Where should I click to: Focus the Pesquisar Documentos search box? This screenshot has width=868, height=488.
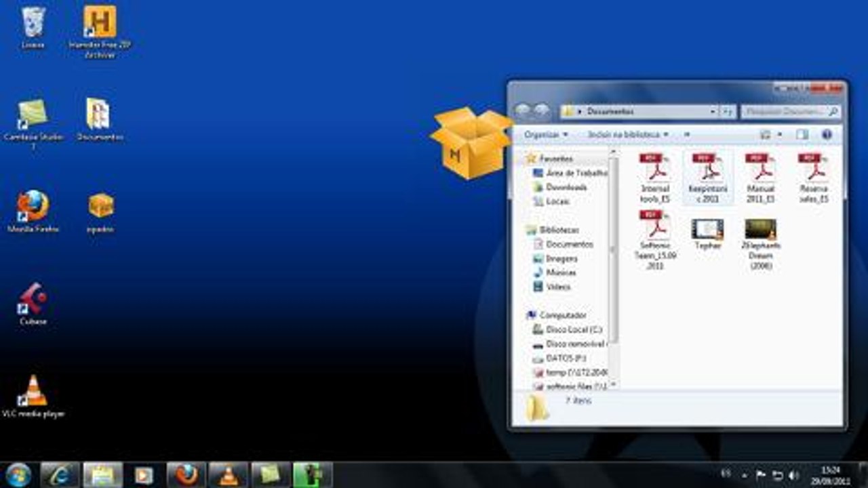[x=791, y=111]
